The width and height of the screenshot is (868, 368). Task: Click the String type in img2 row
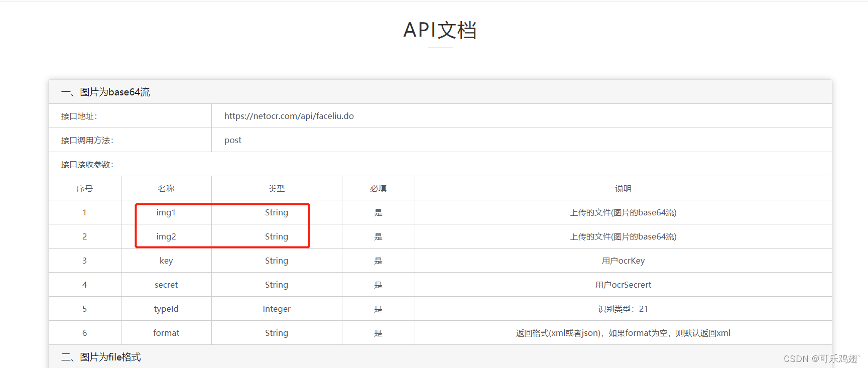click(x=277, y=236)
